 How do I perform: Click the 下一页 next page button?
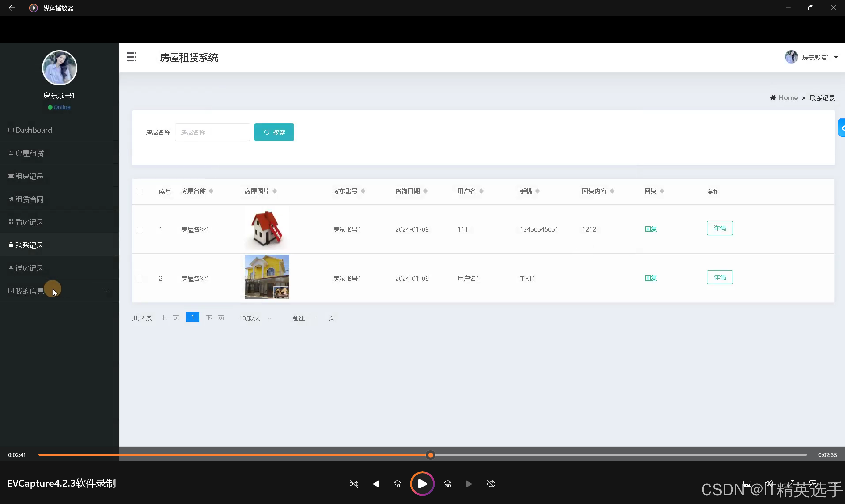pos(215,318)
